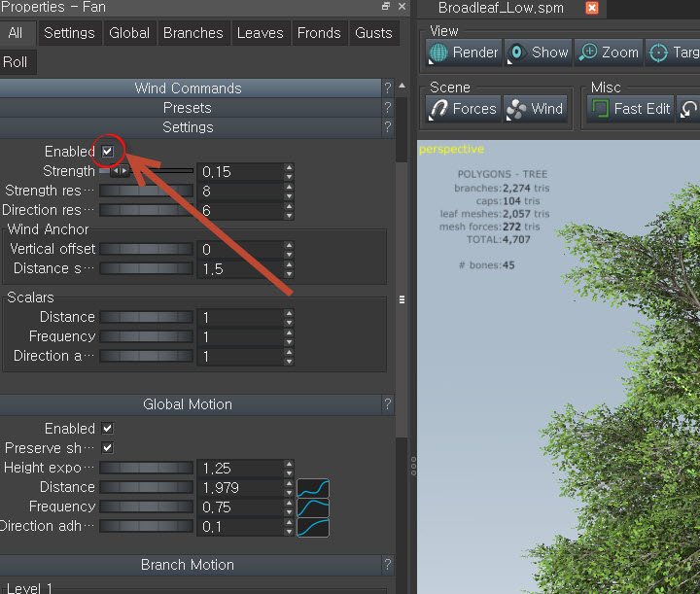Click the Height exponent slider

point(146,468)
